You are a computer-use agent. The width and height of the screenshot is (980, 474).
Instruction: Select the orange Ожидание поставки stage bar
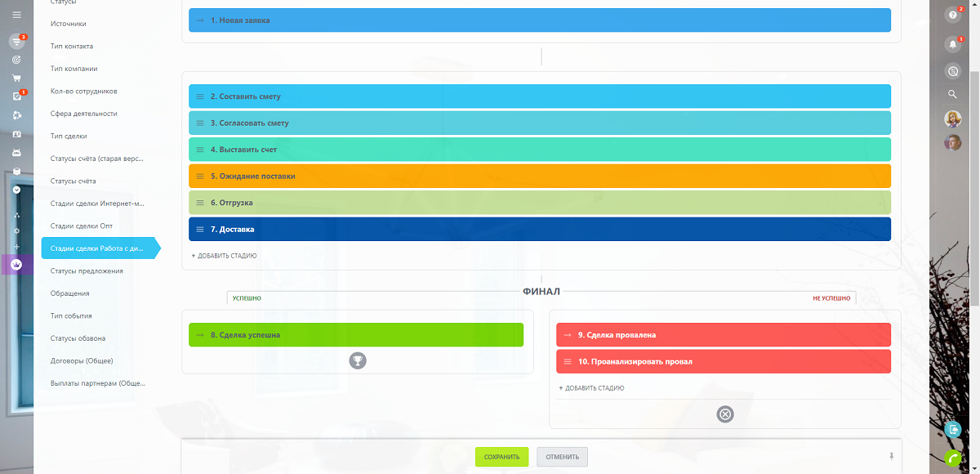pyautogui.click(x=540, y=176)
